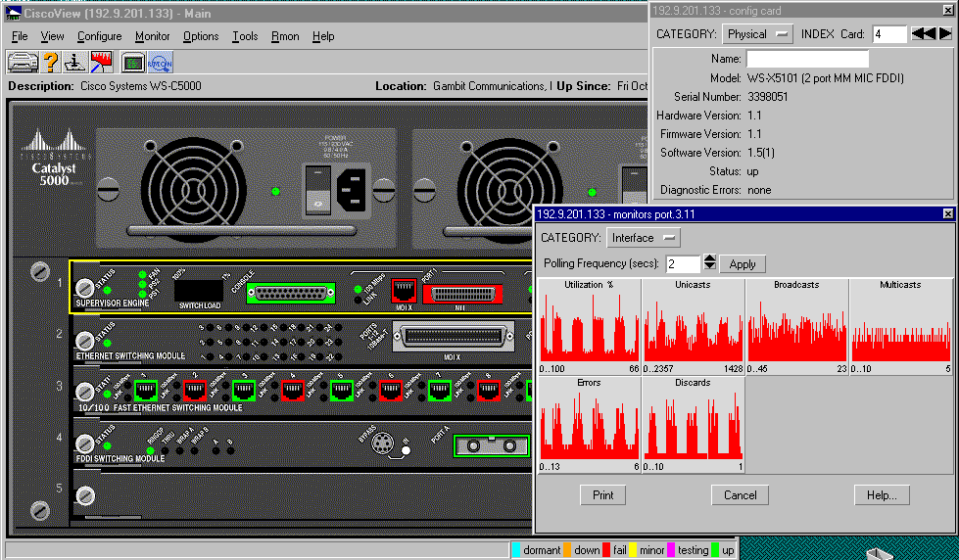
Task: Click the Cancel button in monitors window
Action: click(x=740, y=495)
